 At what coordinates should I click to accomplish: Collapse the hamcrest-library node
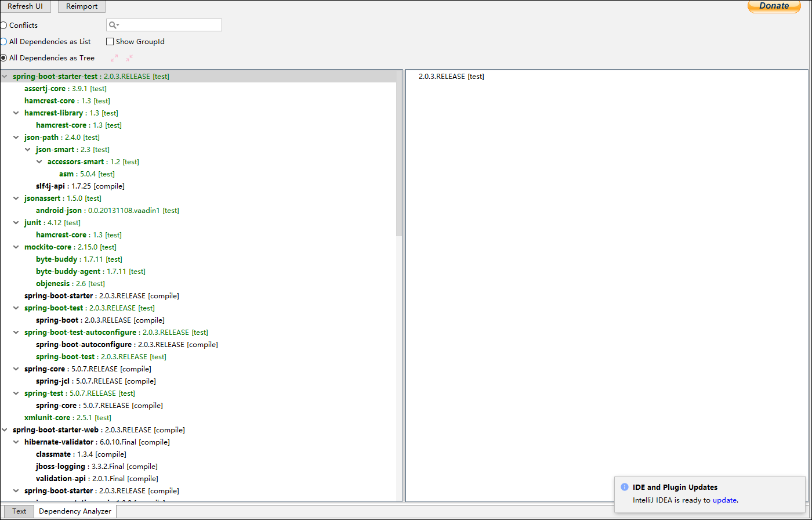[x=17, y=113]
